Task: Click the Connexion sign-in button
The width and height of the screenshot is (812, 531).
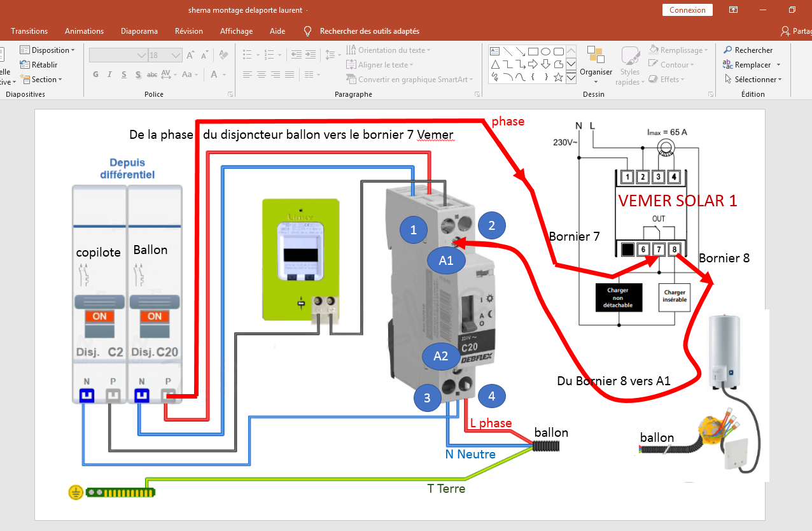Action: (x=687, y=10)
